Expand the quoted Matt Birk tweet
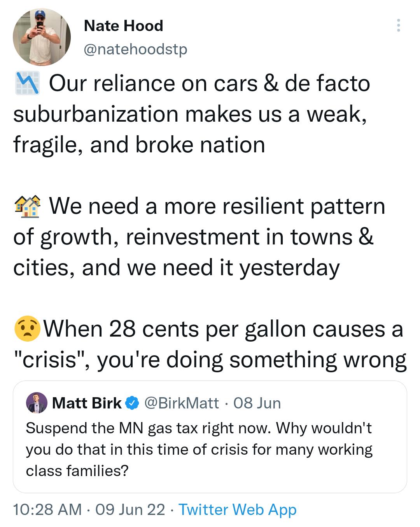Viewport: 420px width, 527px height. pyautogui.click(x=210, y=435)
